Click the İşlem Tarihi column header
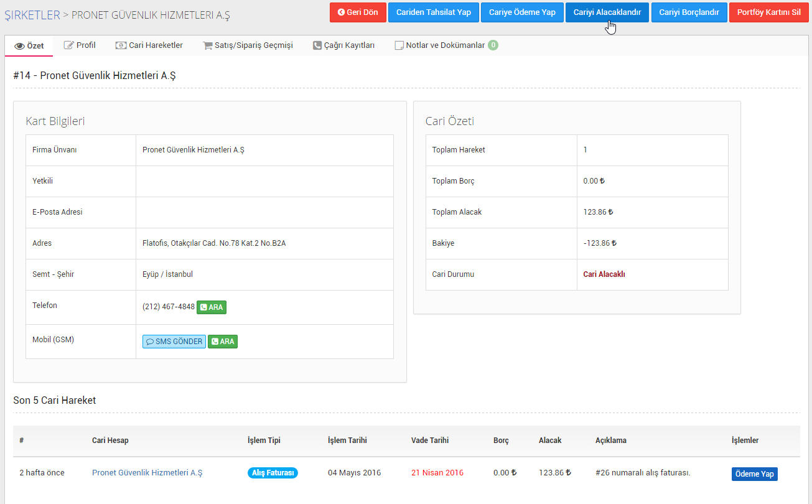812x504 pixels. pos(347,441)
